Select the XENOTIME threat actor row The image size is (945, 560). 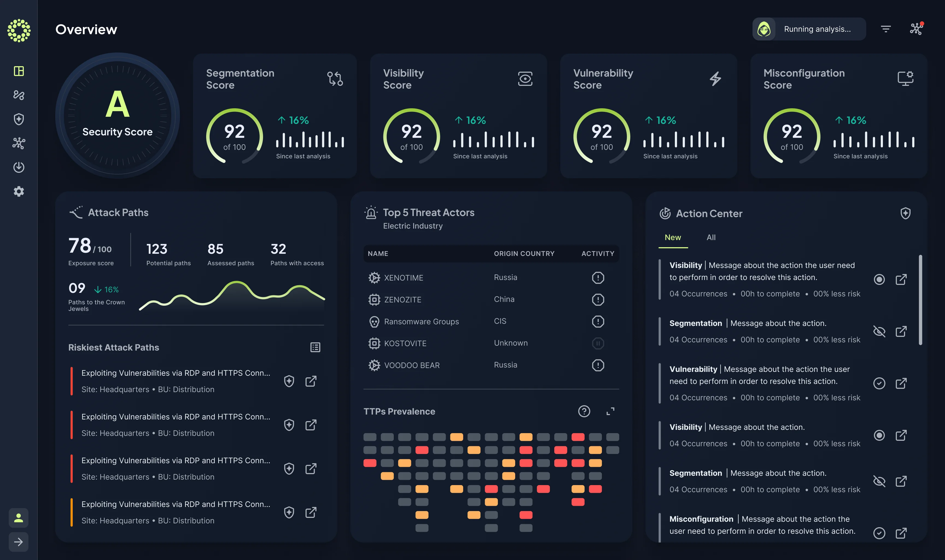[491, 278]
